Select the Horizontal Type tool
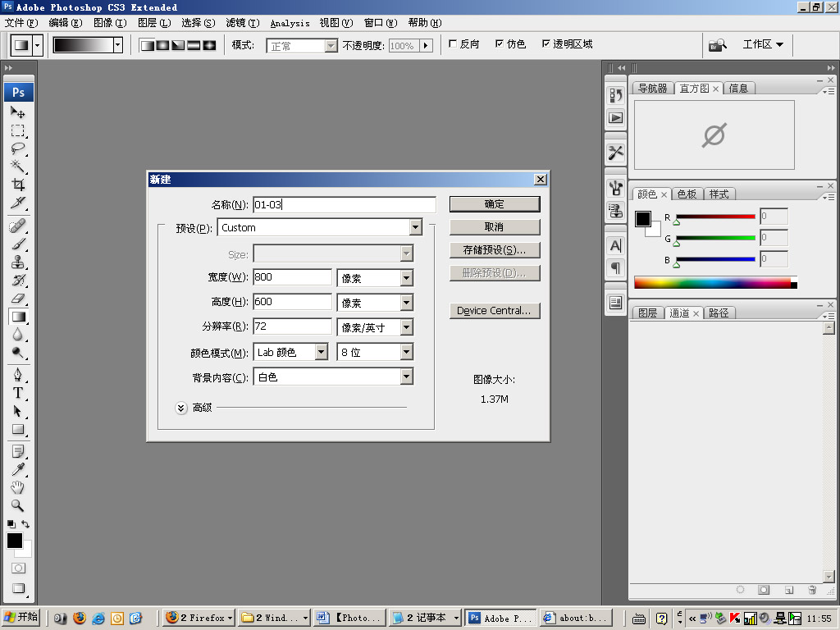 click(18, 393)
